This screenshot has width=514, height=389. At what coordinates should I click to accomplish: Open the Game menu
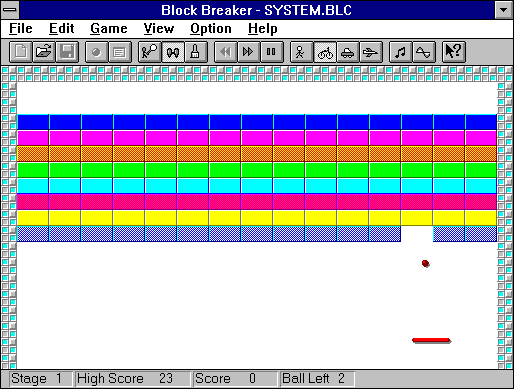pyautogui.click(x=109, y=29)
